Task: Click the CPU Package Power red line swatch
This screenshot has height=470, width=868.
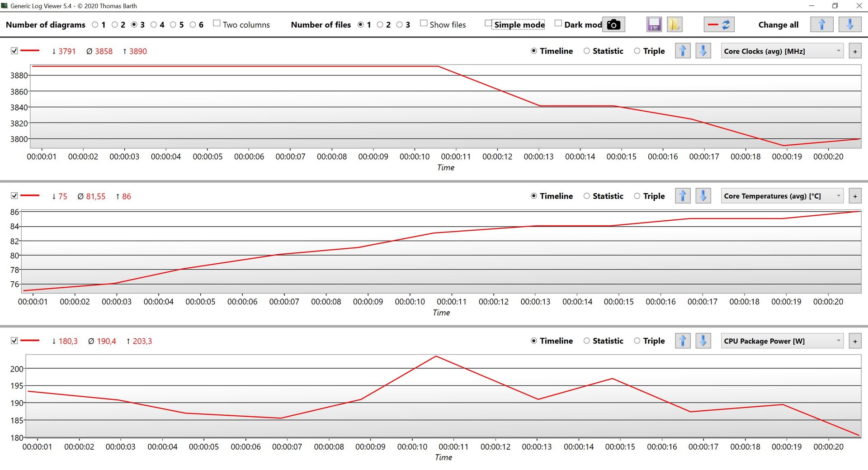Action: [30, 340]
